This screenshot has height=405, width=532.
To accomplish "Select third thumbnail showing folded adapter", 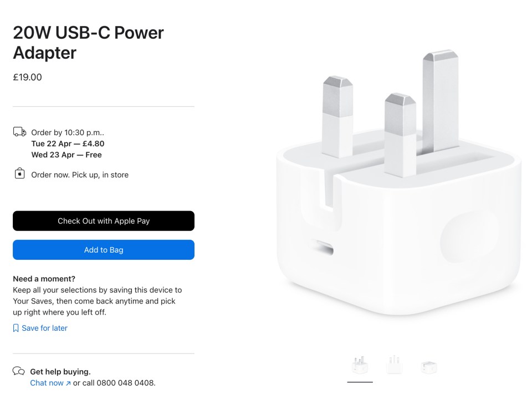I will pyautogui.click(x=429, y=367).
